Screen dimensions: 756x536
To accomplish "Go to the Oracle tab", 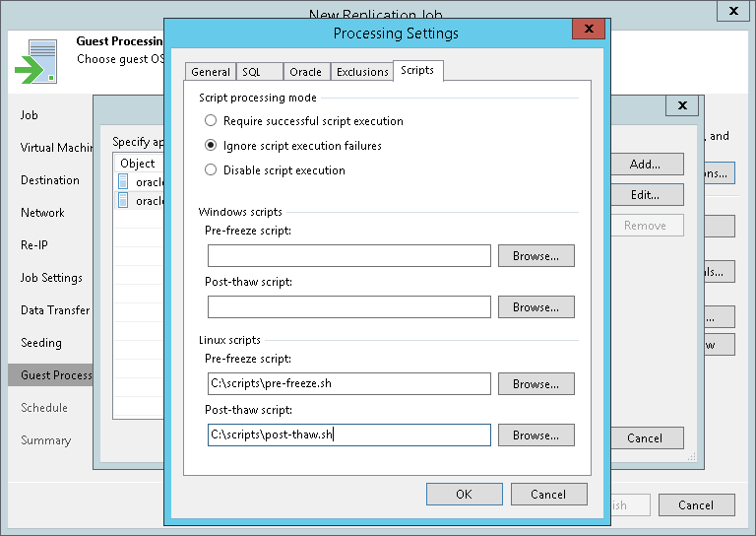I will [x=305, y=72].
